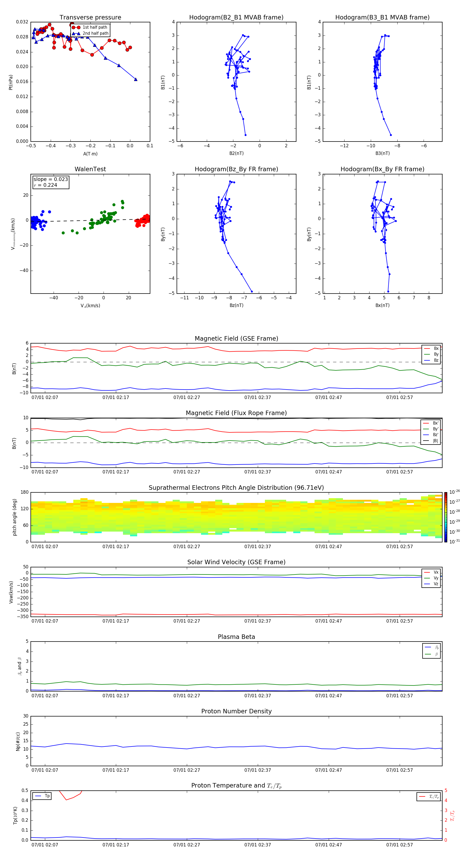Click '07/01 02:07' tick under Proton Temperature

click(45, 845)
